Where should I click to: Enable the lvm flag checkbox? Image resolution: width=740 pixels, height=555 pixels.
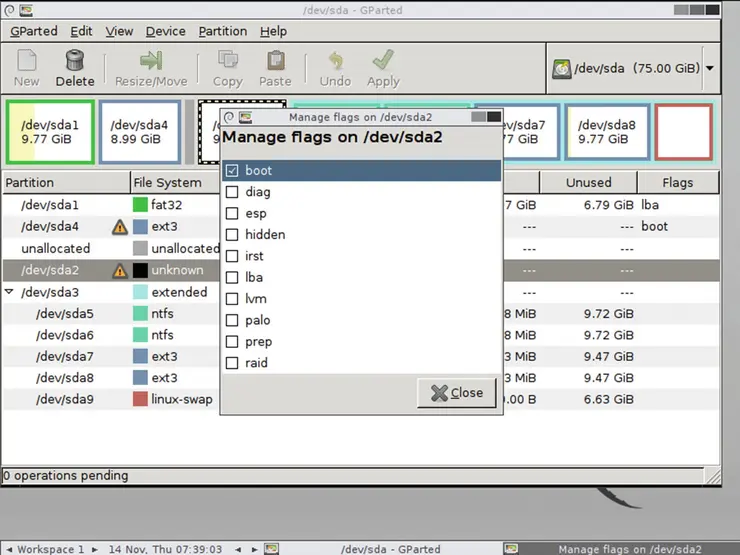(x=232, y=299)
